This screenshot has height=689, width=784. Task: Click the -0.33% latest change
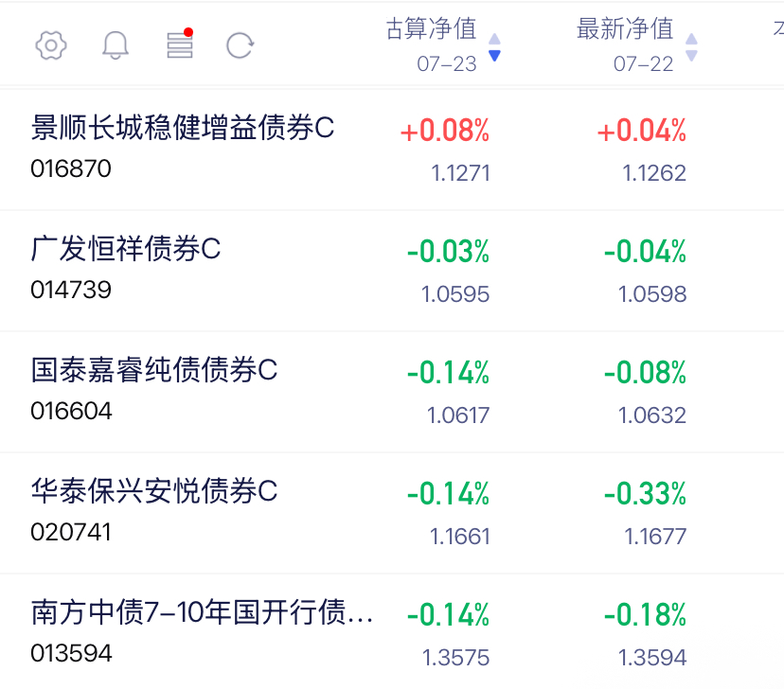click(x=645, y=494)
